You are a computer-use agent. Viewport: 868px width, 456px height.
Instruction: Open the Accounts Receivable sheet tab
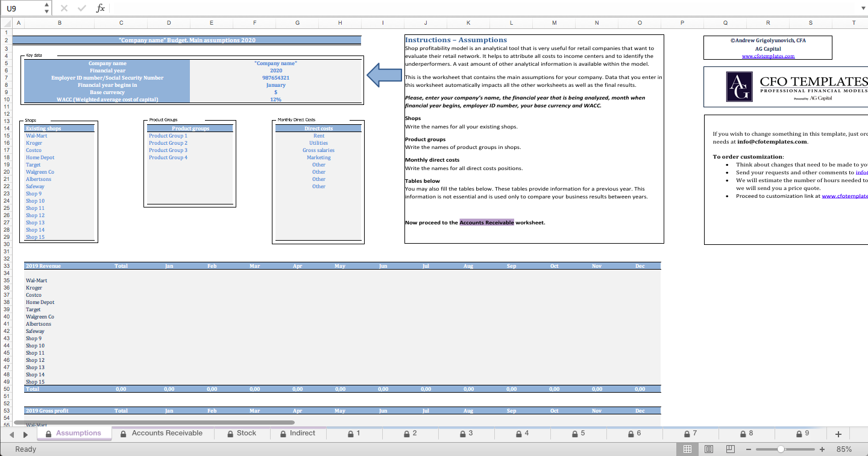coord(162,433)
